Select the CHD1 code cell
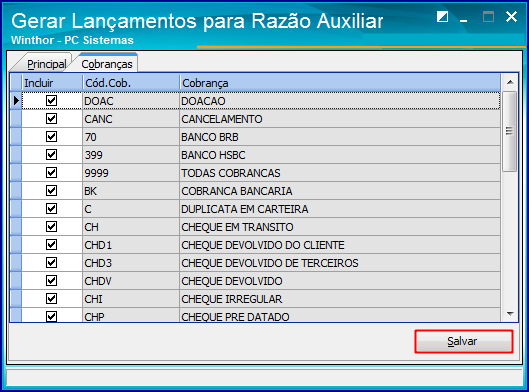Image resolution: width=529 pixels, height=392 pixels. tap(131, 245)
